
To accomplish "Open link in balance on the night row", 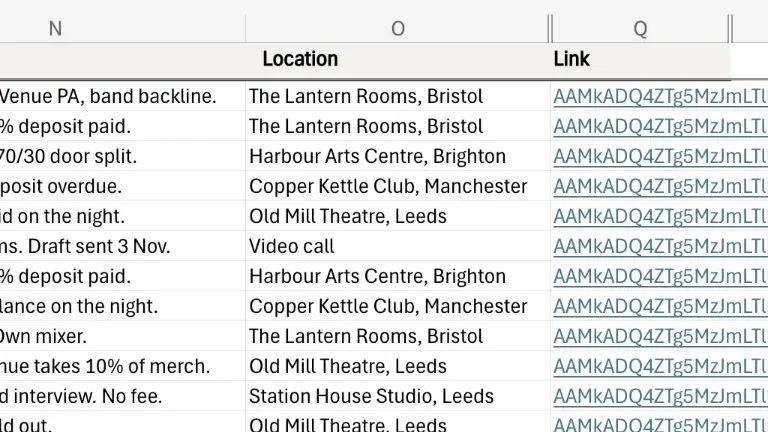I will point(660,307).
